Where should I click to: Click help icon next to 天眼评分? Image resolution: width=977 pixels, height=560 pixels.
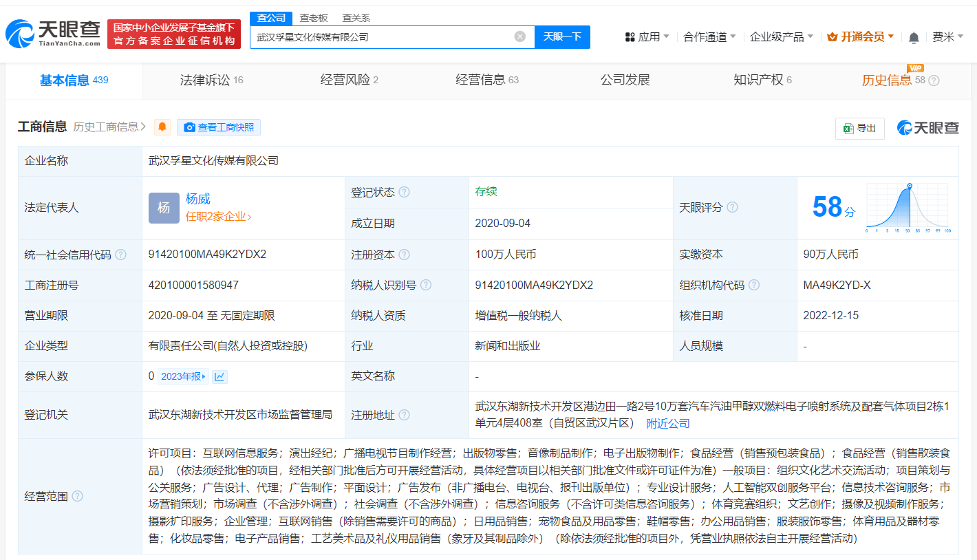tap(732, 207)
